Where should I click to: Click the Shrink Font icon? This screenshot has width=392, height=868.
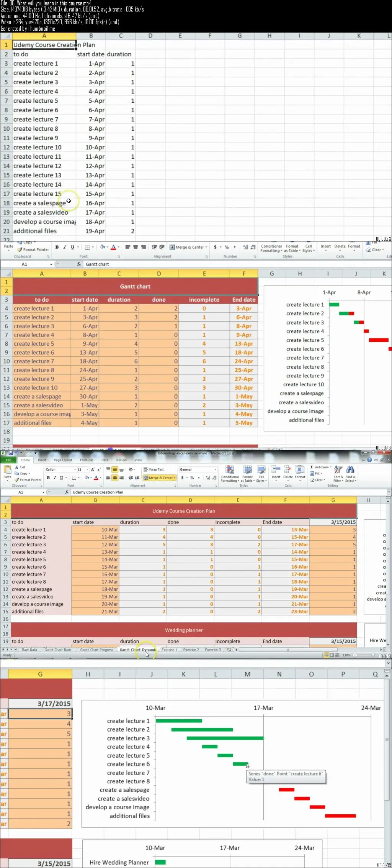point(99,469)
